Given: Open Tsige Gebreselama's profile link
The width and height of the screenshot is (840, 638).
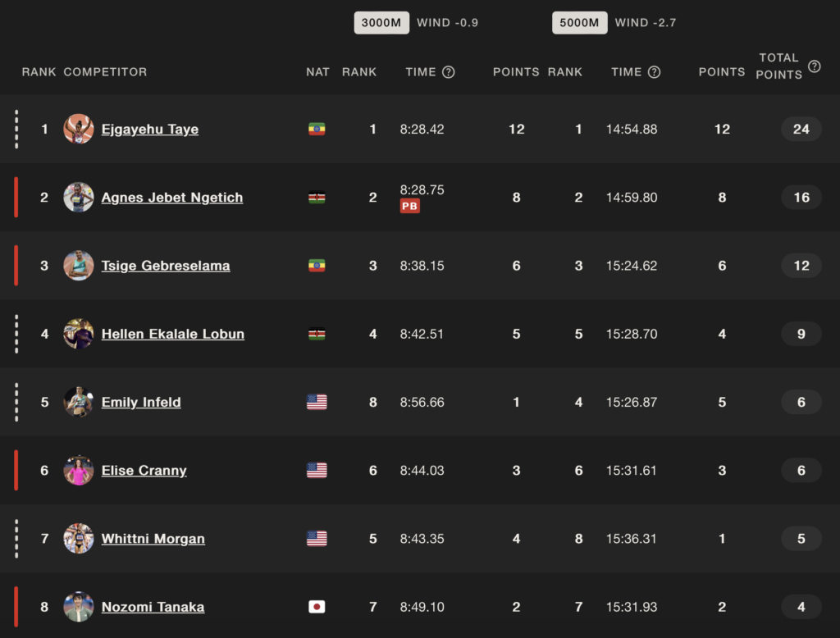Looking at the screenshot, I should point(166,267).
